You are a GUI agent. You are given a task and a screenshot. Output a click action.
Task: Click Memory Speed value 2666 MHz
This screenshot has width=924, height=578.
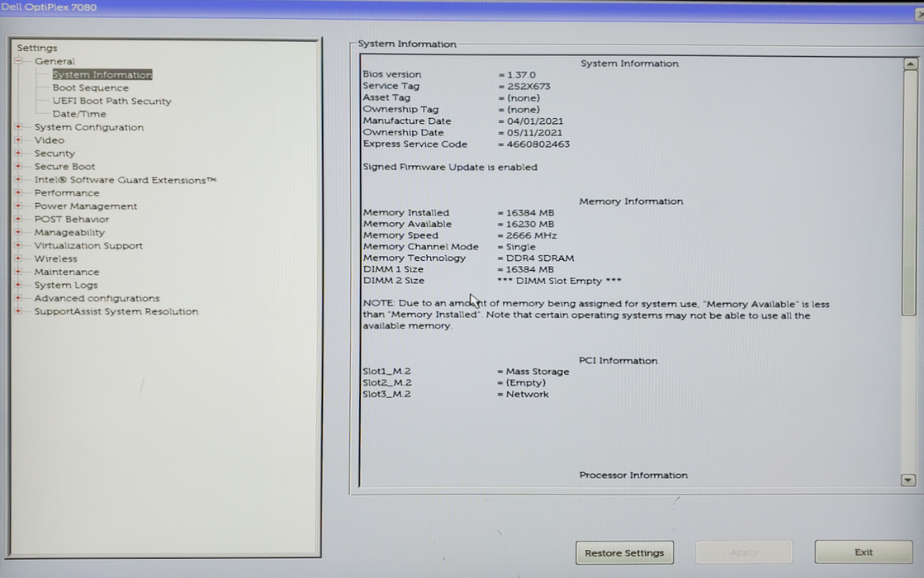pyautogui.click(x=531, y=235)
